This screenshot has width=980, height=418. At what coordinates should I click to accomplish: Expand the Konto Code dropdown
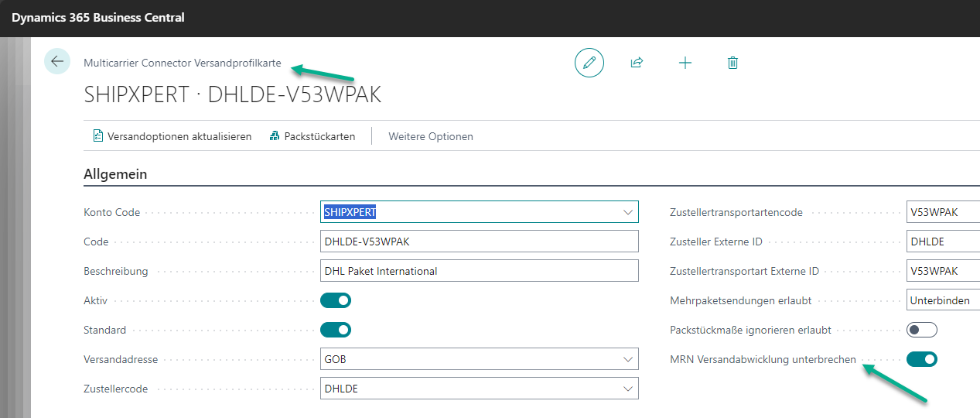627,212
